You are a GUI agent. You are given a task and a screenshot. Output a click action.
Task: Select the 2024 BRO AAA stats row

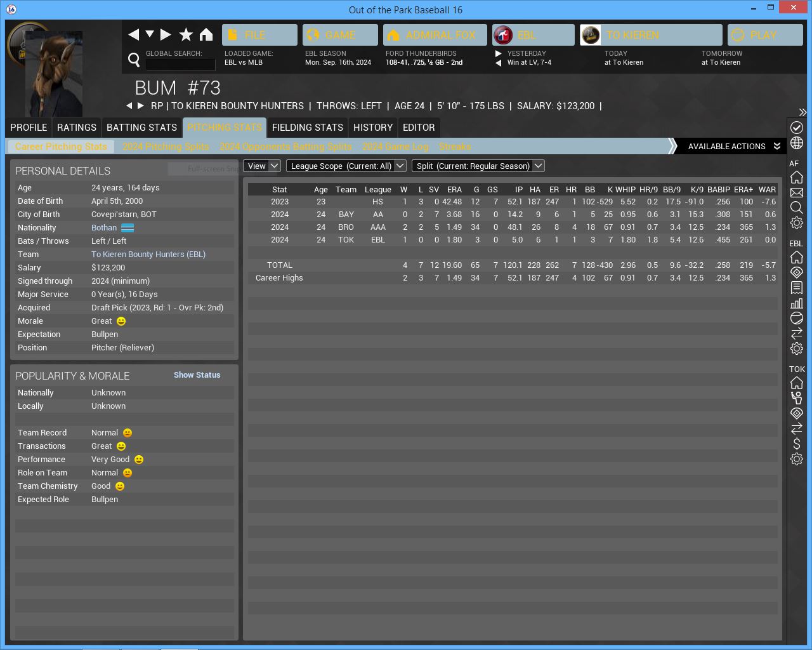click(x=513, y=227)
